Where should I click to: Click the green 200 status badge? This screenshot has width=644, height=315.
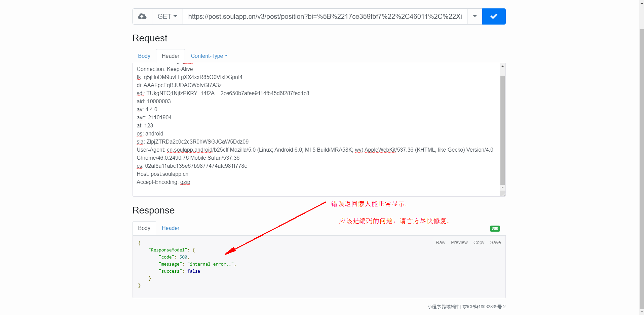point(495,229)
